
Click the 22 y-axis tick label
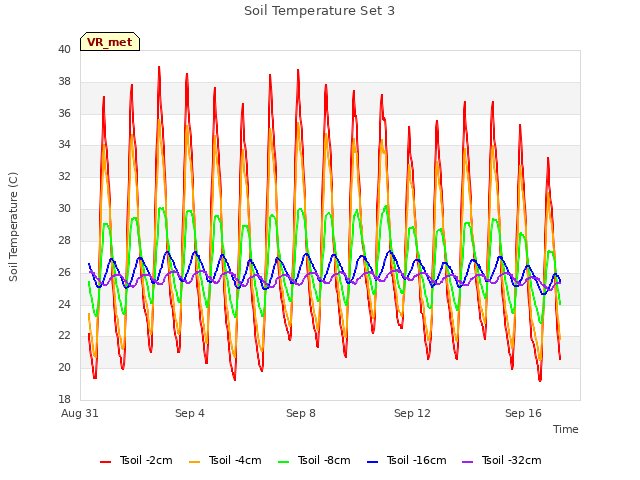pyautogui.click(x=64, y=336)
